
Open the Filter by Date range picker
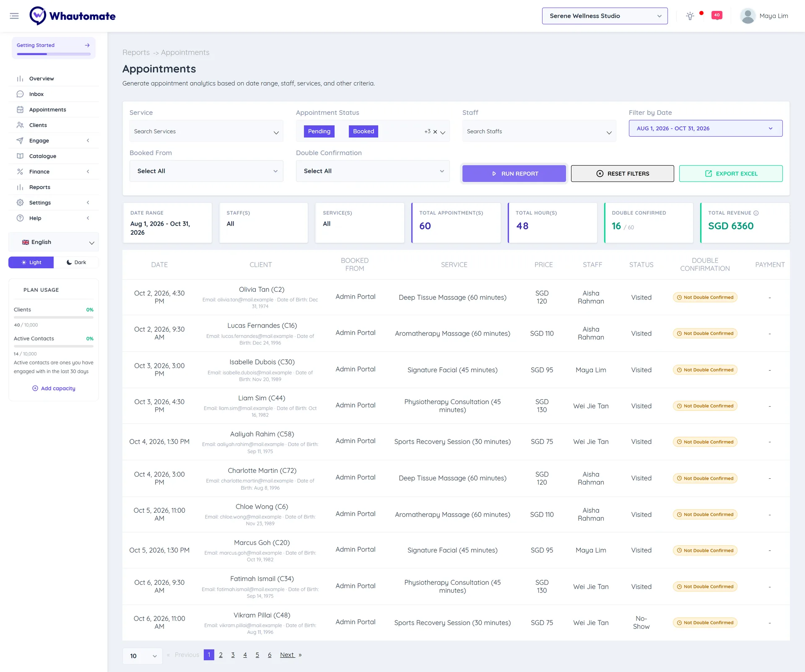tap(705, 128)
